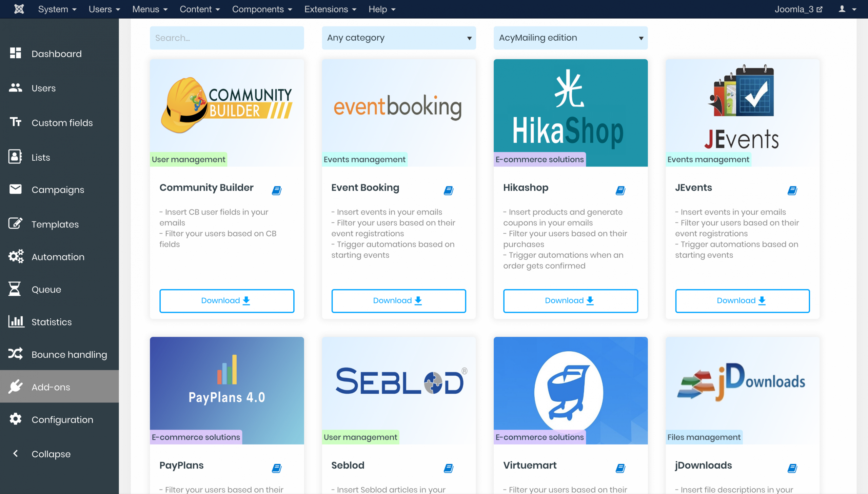The width and height of the screenshot is (868, 494).
Task: Open Community Builder documentation book icon
Action: coord(277,190)
